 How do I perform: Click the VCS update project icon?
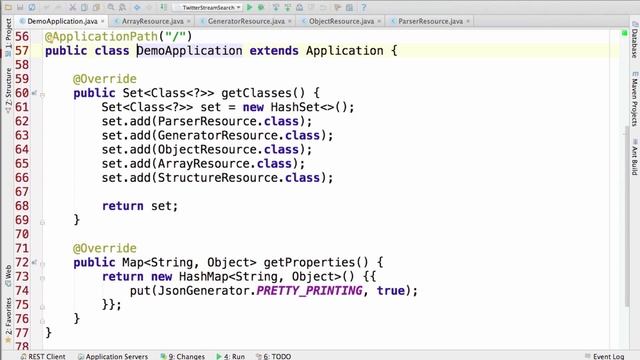(x=276, y=7)
